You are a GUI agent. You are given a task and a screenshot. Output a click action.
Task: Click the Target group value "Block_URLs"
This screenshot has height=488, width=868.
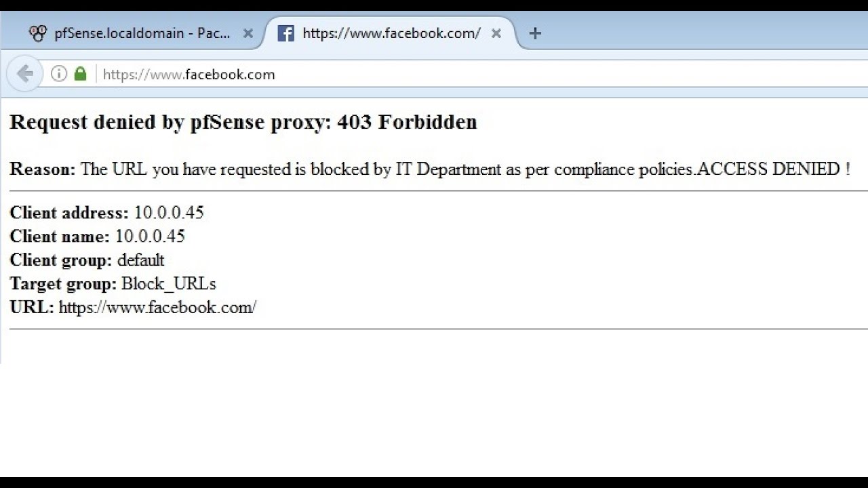point(169,284)
